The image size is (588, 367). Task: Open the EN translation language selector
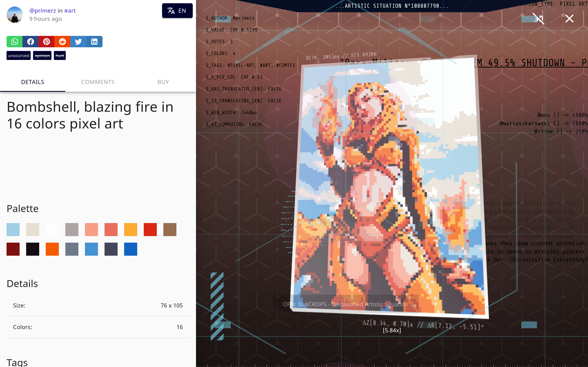pyautogui.click(x=177, y=11)
